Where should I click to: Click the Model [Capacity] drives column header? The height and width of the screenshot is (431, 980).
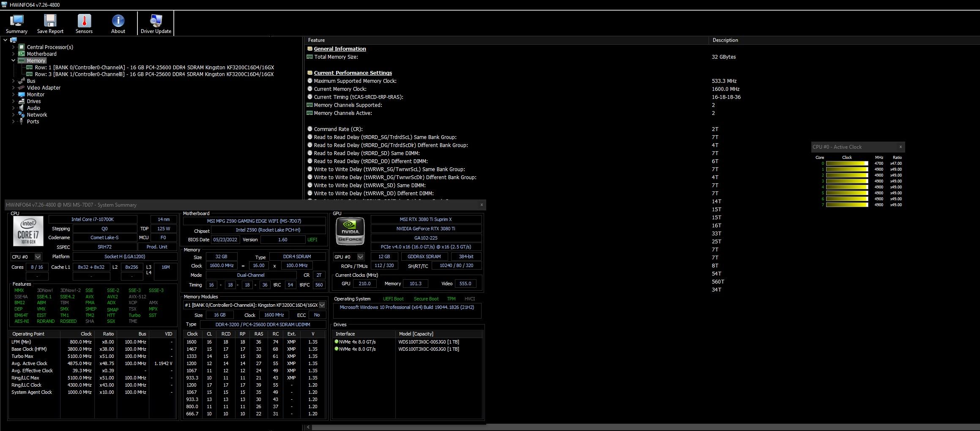coord(416,334)
